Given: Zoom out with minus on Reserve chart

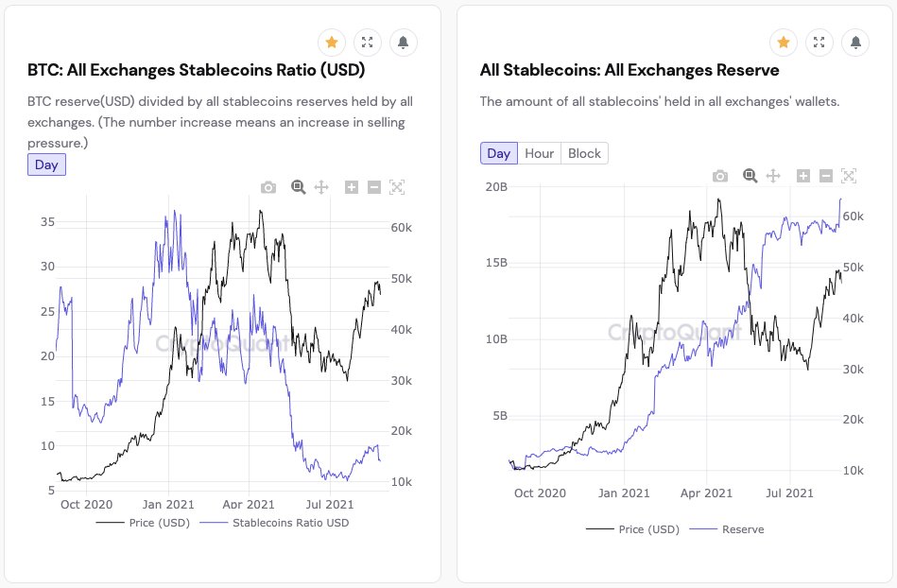Looking at the screenshot, I should pos(825,176).
